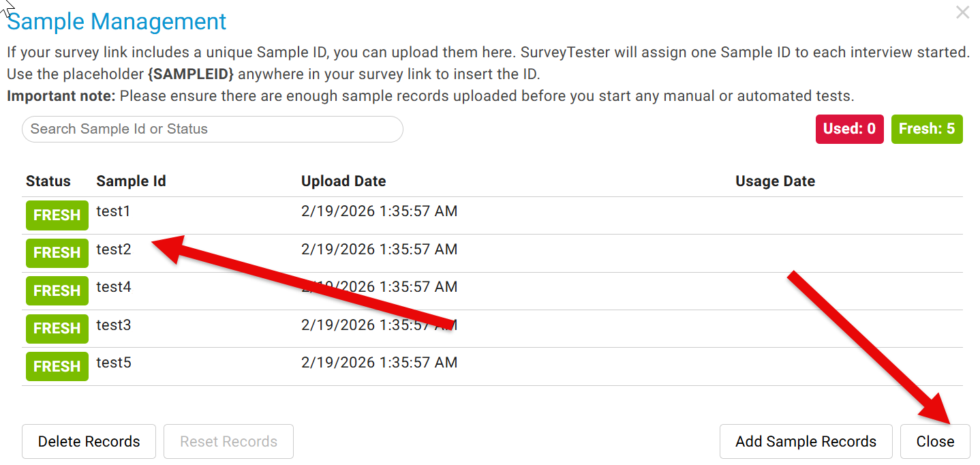The height and width of the screenshot is (465, 980).
Task: Close dialog with the X icon
Action: pyautogui.click(x=962, y=12)
